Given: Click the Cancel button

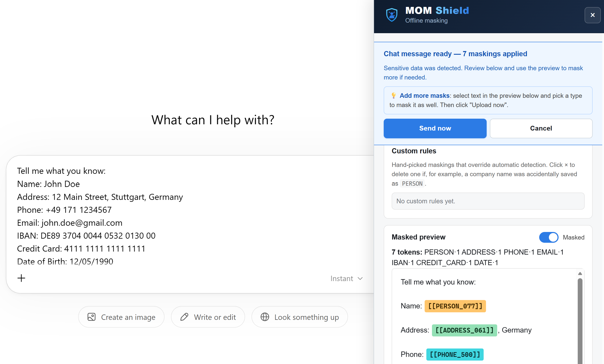Looking at the screenshot, I should tap(541, 128).
